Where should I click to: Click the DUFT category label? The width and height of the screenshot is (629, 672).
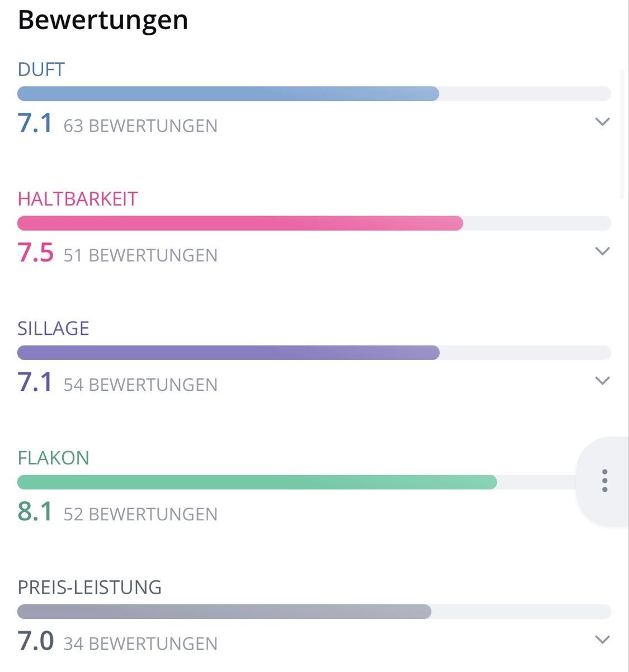(x=41, y=69)
